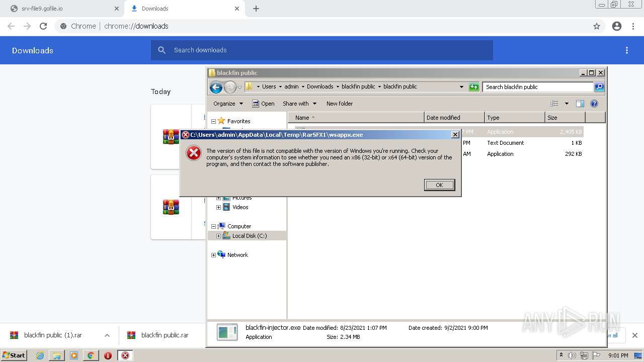The height and width of the screenshot is (362, 644).
Task: Select Local Disk (C:) in the tree
Action: [250, 236]
